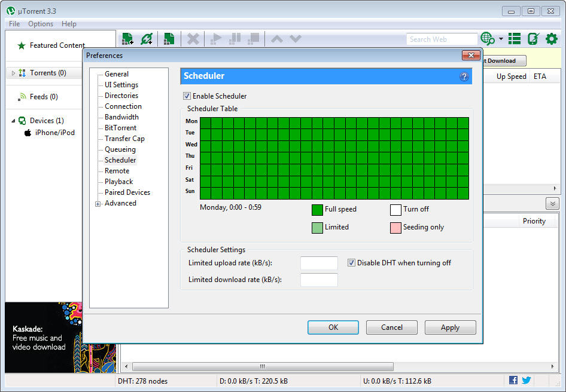The height and width of the screenshot is (392, 566).
Task: Open the Options menu
Action: click(40, 23)
